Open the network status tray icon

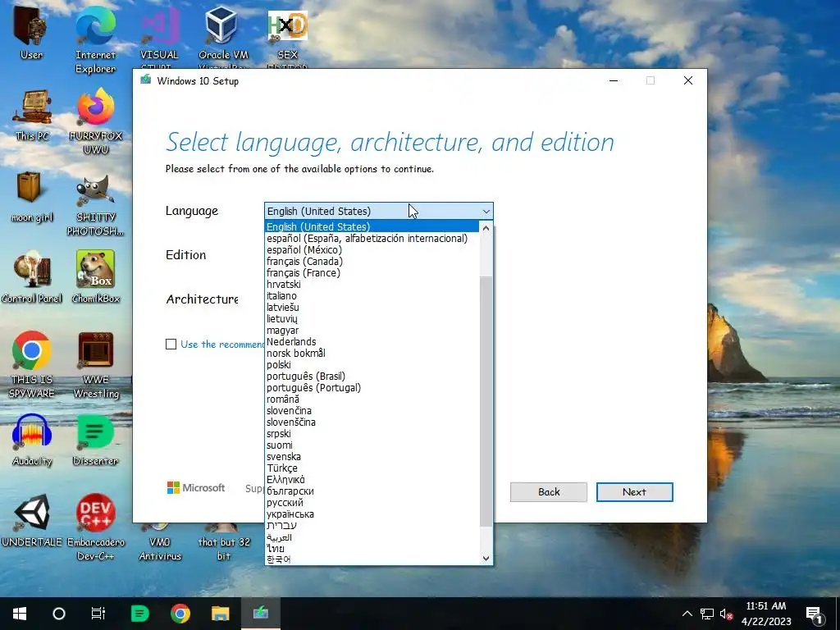[706, 614]
